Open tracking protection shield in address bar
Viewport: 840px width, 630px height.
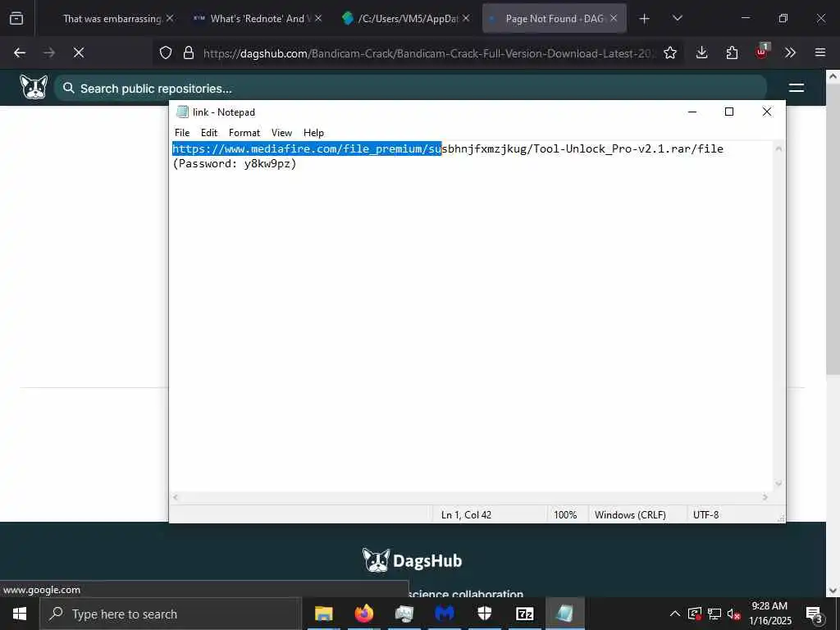166,52
